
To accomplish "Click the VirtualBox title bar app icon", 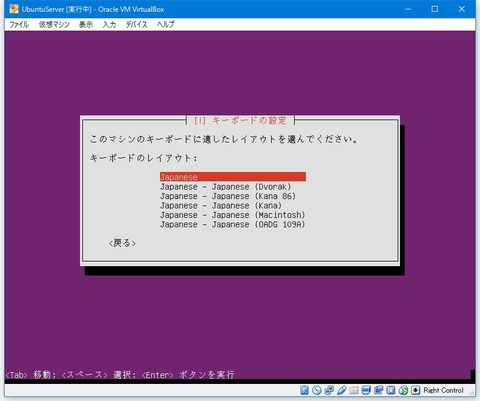I will pyautogui.click(x=14, y=9).
